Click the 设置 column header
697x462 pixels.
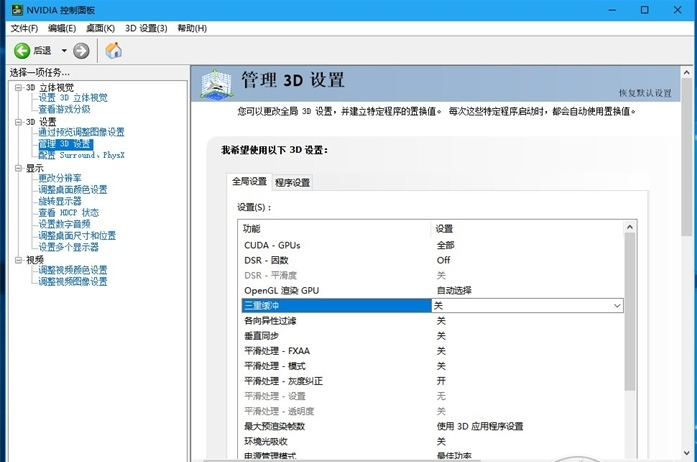coord(444,229)
